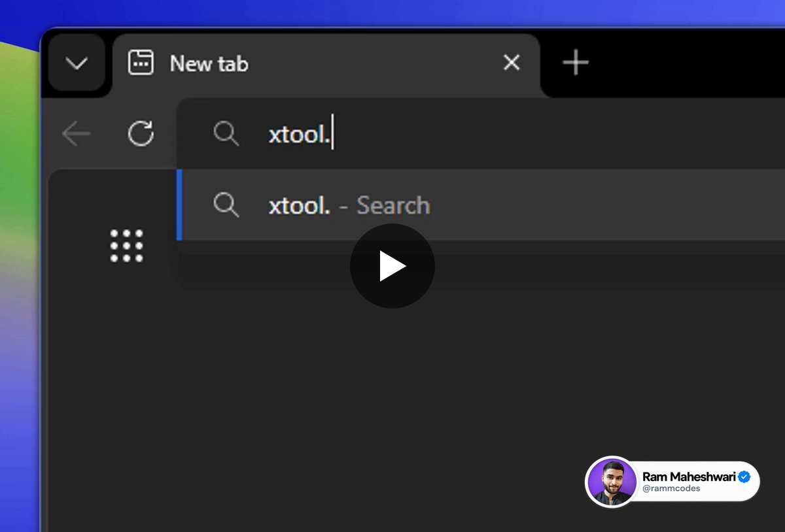
Task: Click the magnifier icon in the address bar
Action: click(x=226, y=134)
